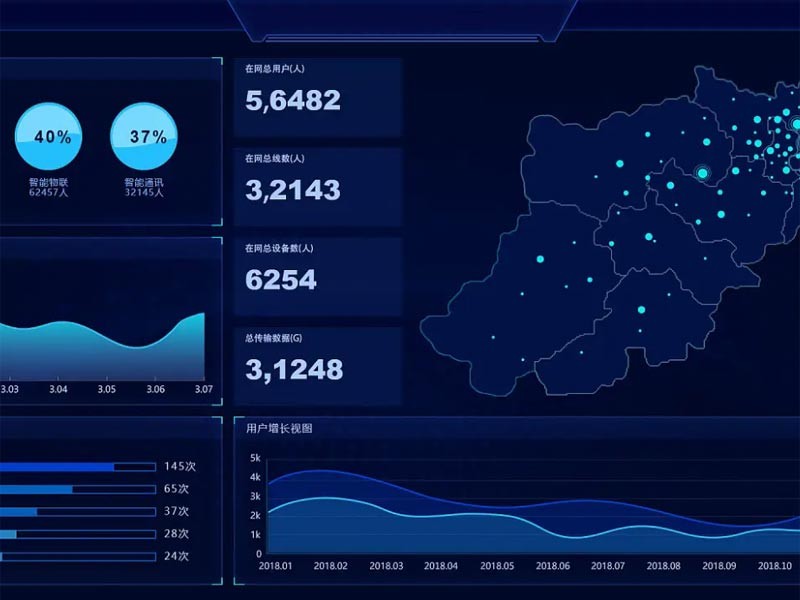This screenshot has width=800, height=600.
Task: Select the 2018.09 x-axis label
Action: [x=718, y=566]
